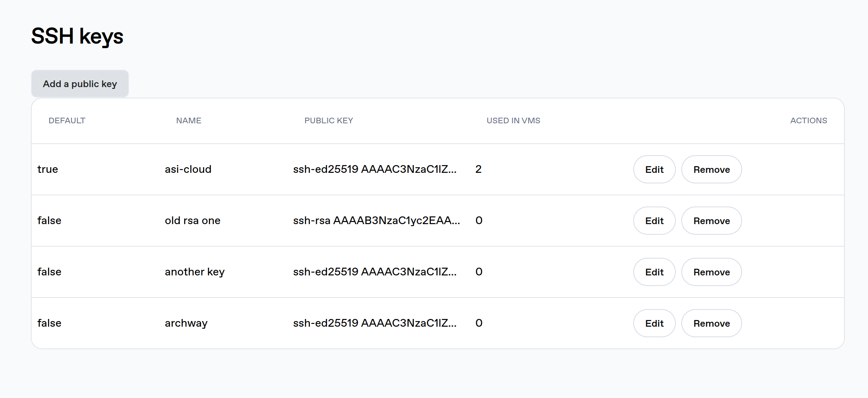Viewport: 868px width, 398px height.
Task: Click the NAME column header
Action: click(188, 120)
